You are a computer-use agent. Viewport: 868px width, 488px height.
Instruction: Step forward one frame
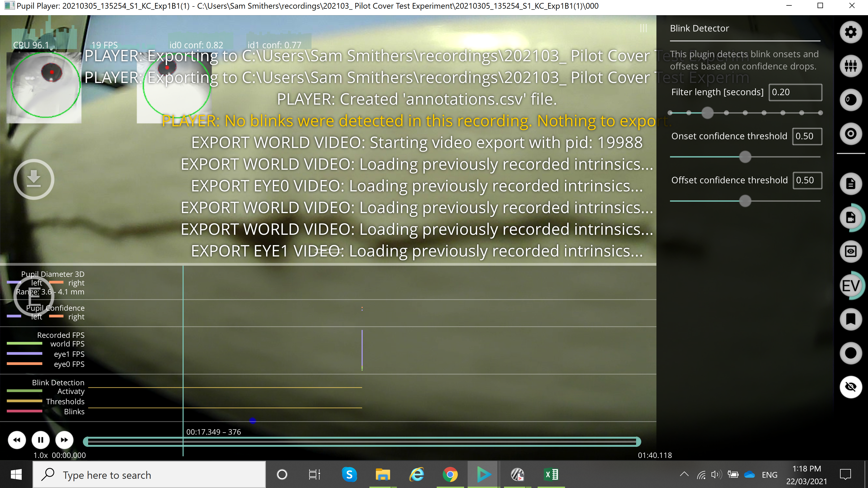tap(64, 440)
